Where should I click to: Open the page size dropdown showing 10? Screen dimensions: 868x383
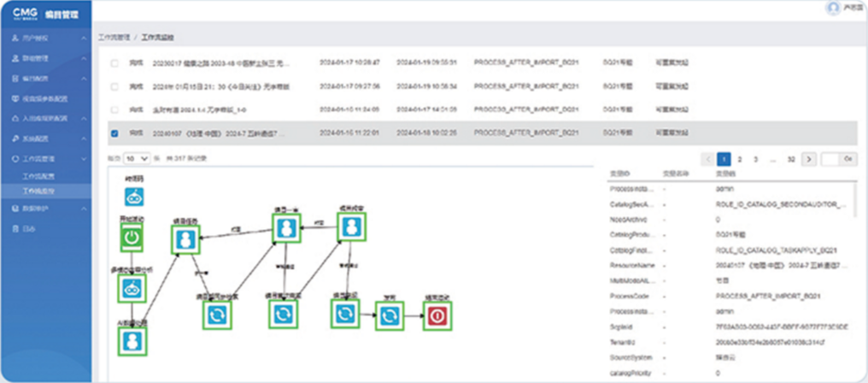pos(137,158)
